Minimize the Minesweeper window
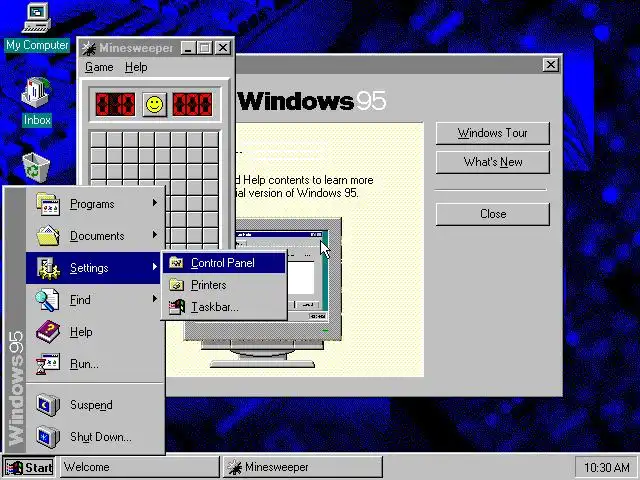The image size is (640, 480). pos(188,48)
